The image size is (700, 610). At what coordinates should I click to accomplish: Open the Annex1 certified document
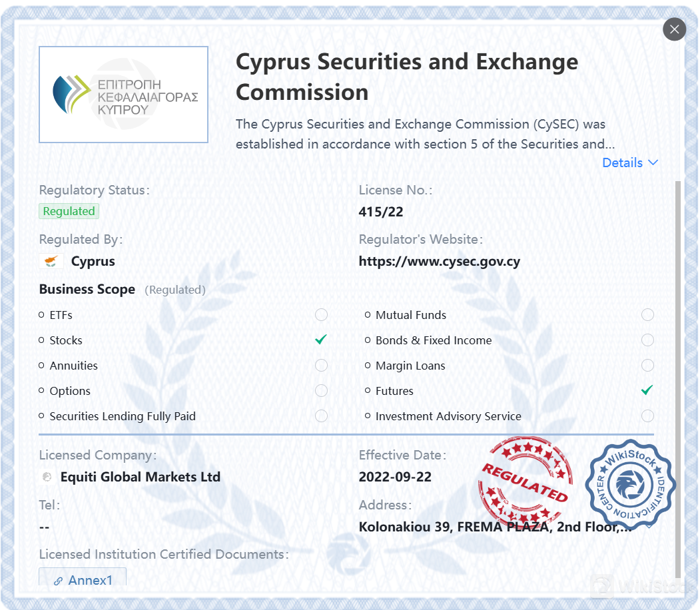(83, 580)
